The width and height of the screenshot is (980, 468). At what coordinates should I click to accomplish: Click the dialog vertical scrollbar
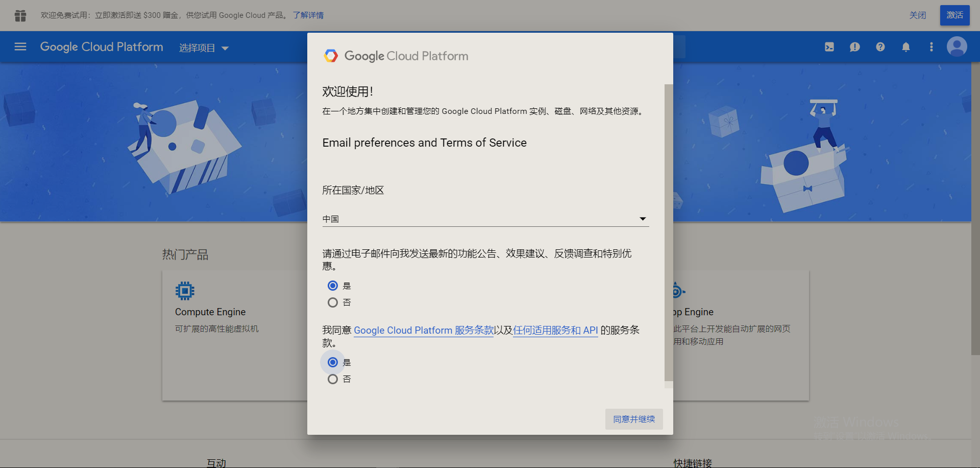pos(669,232)
